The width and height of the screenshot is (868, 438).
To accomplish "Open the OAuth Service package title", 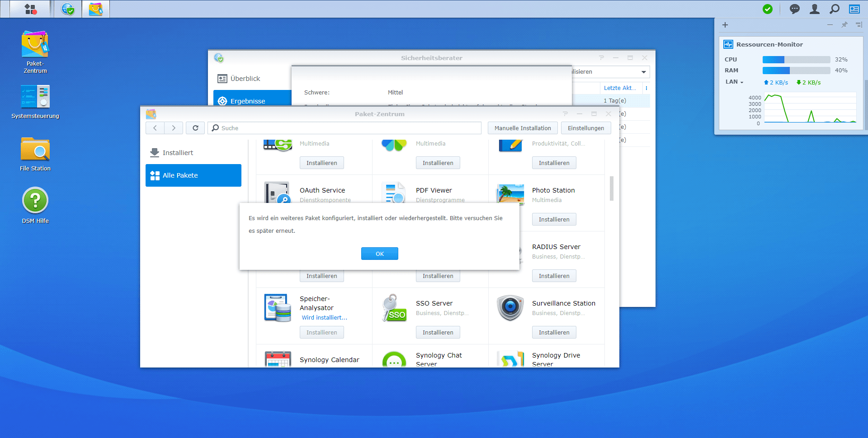I will click(x=322, y=190).
